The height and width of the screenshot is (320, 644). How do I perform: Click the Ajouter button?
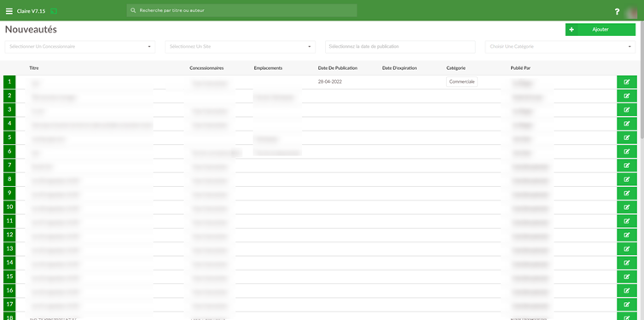600,30
